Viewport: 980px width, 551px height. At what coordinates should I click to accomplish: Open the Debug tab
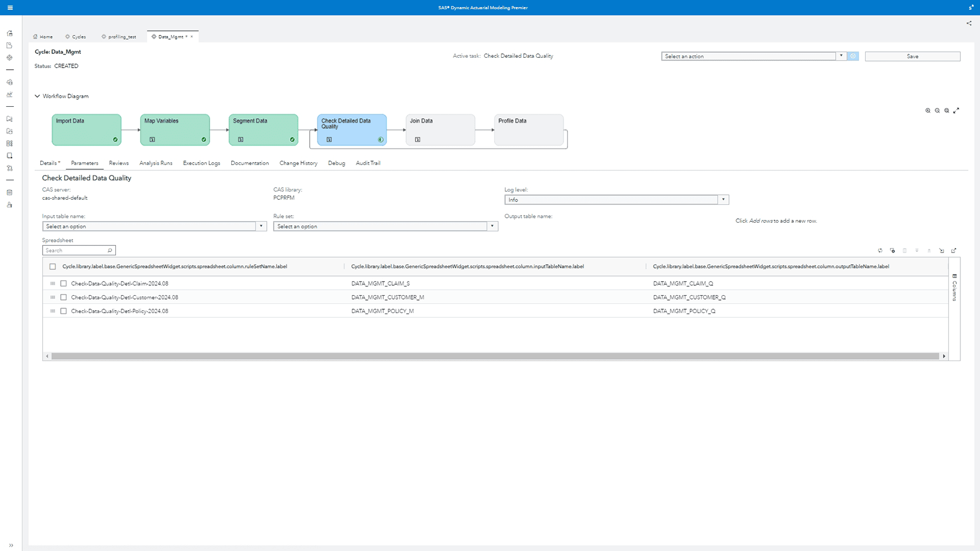pos(336,163)
